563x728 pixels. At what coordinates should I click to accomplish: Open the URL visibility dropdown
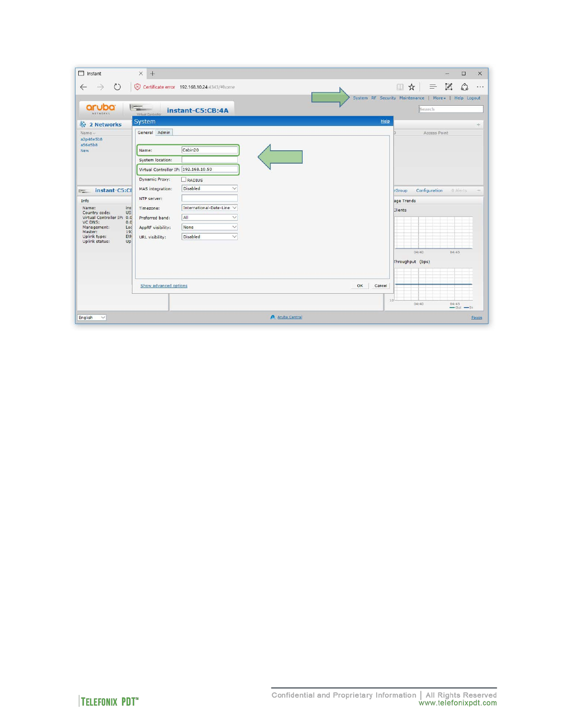click(x=209, y=237)
